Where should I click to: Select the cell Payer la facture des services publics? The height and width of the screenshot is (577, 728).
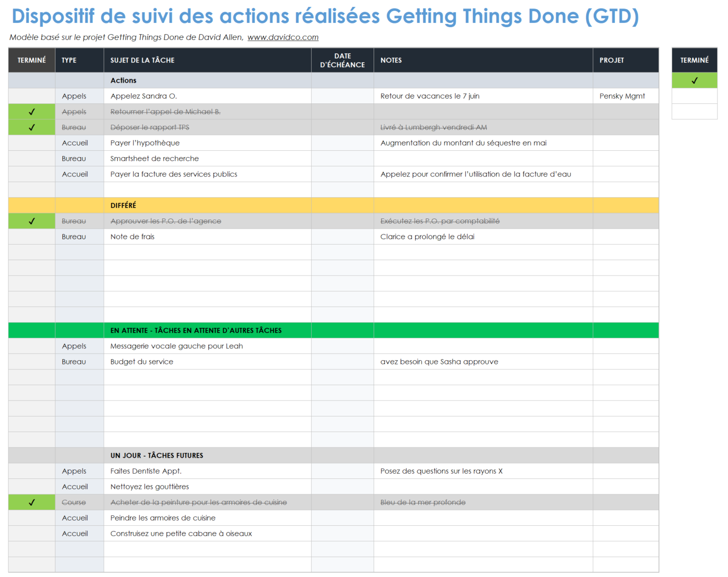tap(207, 174)
